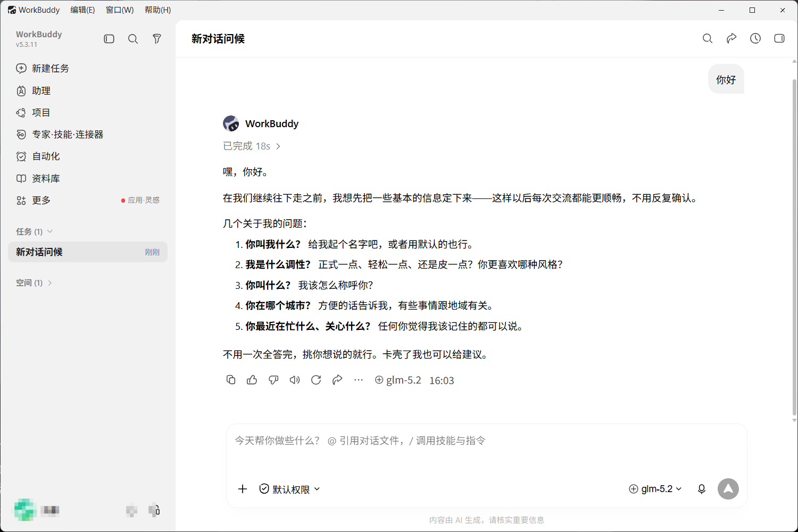Start voice input with the microphone
This screenshot has width=798, height=532.
tap(702, 489)
